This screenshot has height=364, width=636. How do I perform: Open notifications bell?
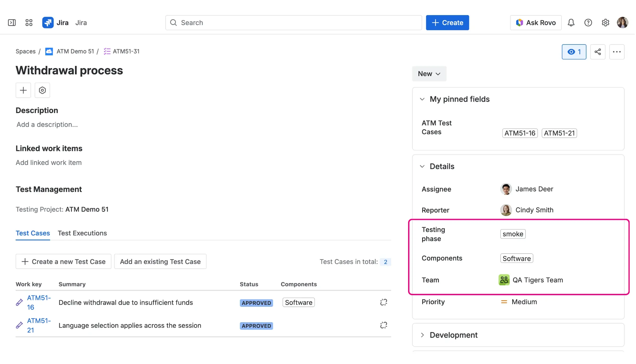coord(571,23)
